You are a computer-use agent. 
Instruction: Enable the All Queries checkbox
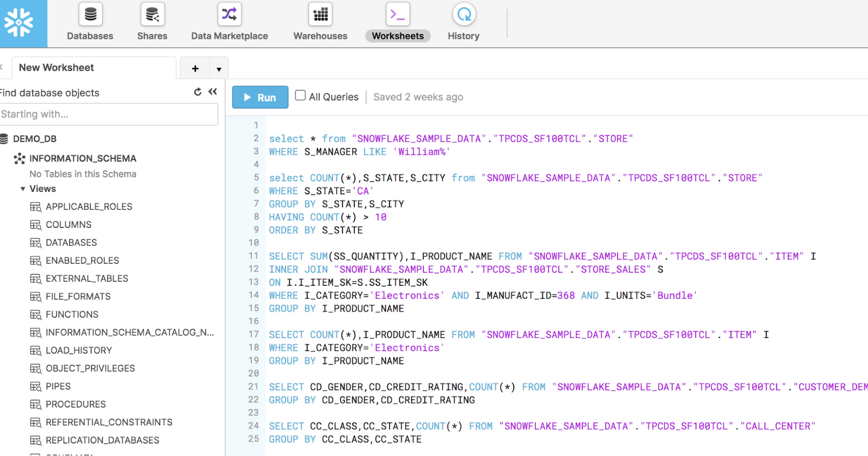coord(300,95)
